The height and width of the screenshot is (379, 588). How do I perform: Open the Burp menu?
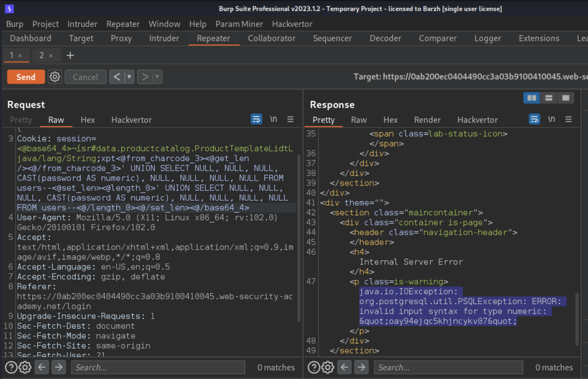tap(14, 24)
